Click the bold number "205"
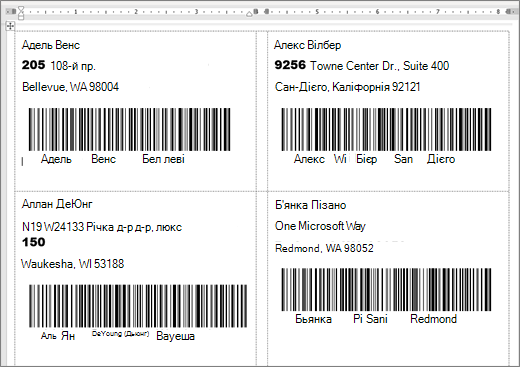Screen dimensions: 520x367 point(33,65)
